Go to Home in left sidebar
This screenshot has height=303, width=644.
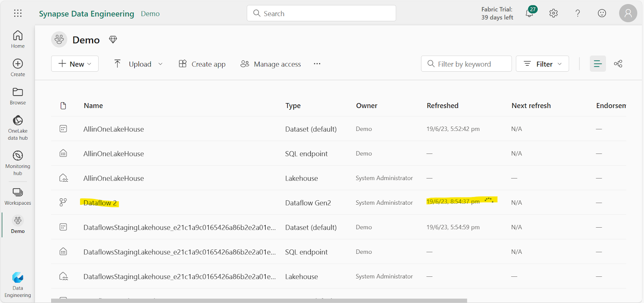tap(18, 39)
